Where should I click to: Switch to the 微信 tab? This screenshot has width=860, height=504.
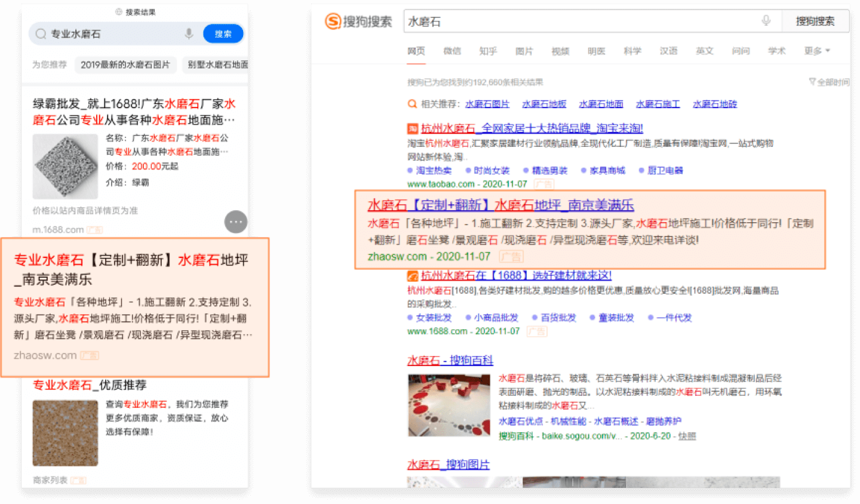452,51
